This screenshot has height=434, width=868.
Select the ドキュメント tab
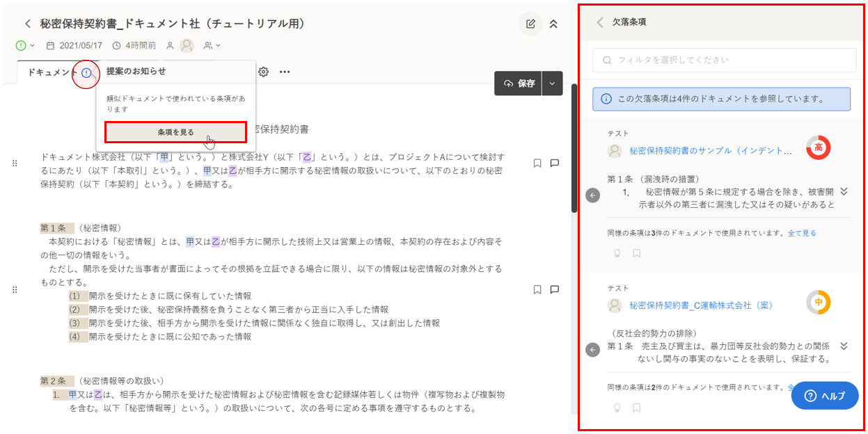coord(52,72)
